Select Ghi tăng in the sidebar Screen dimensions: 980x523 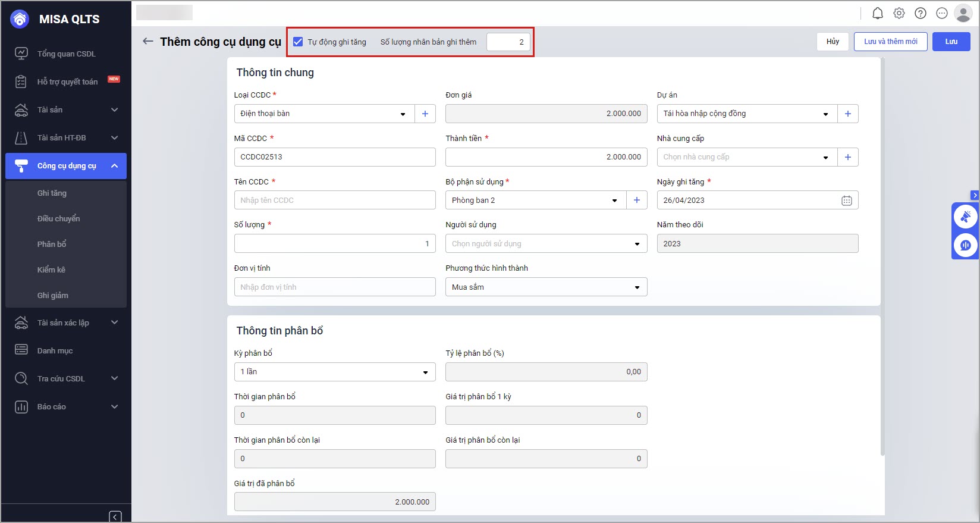(x=52, y=193)
